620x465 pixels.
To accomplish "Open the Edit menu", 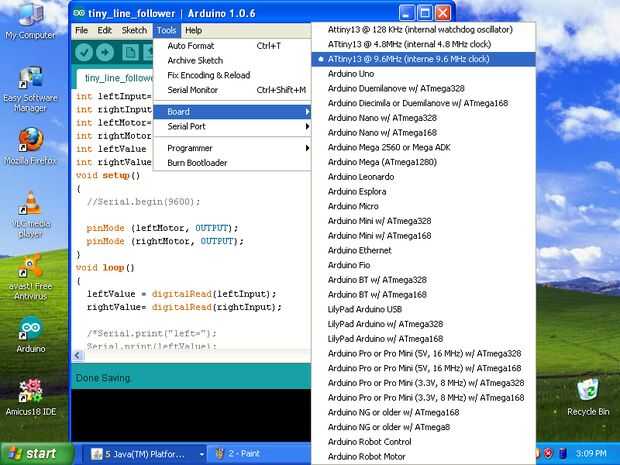I will click(105, 30).
